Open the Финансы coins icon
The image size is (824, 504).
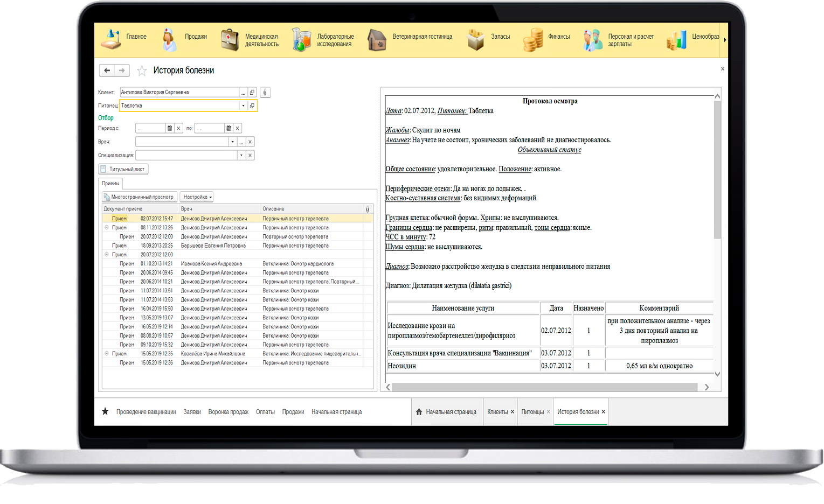coord(532,40)
